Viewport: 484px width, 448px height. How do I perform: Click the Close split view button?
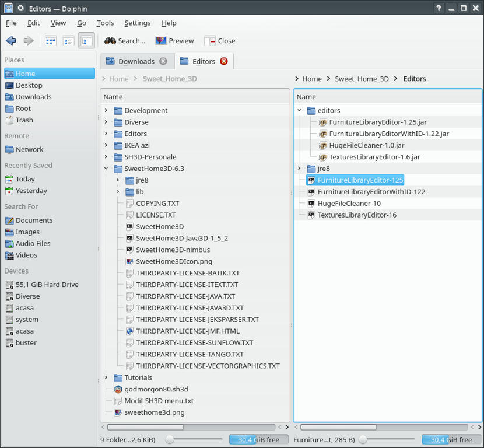point(220,41)
